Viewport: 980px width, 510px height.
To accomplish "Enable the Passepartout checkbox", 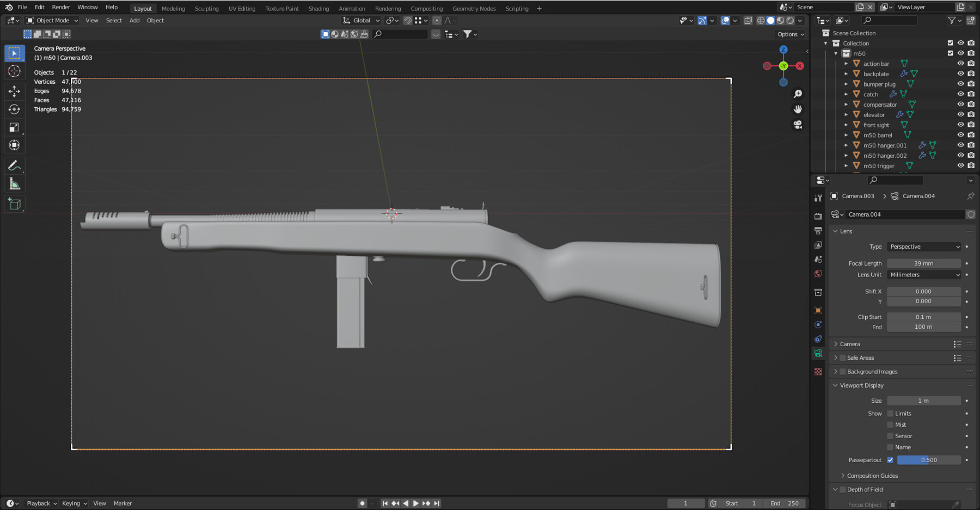I will coord(891,460).
